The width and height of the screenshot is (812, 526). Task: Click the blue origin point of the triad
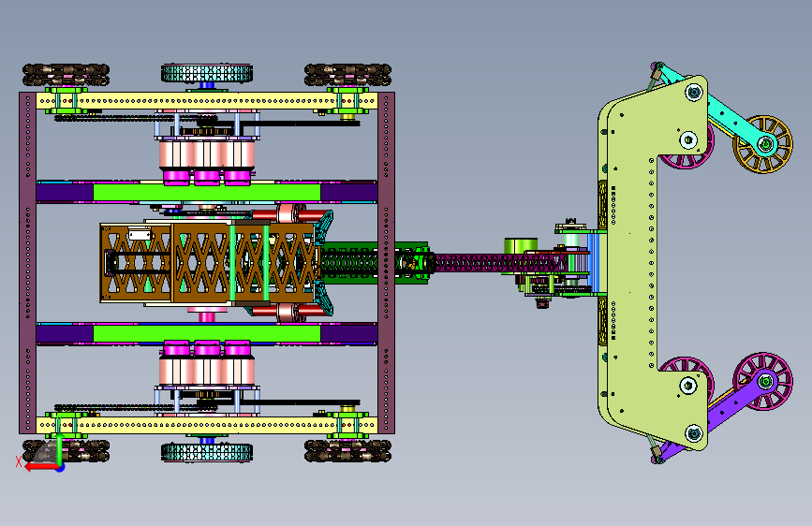tap(61, 468)
